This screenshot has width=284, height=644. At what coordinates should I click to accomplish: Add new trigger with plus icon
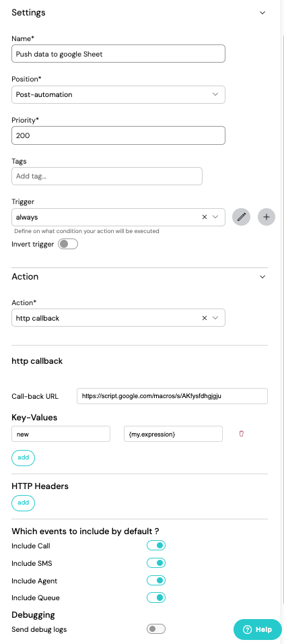267,217
